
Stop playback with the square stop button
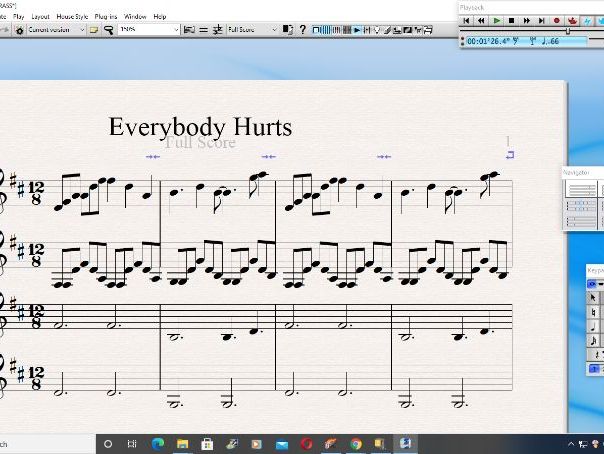coord(512,21)
